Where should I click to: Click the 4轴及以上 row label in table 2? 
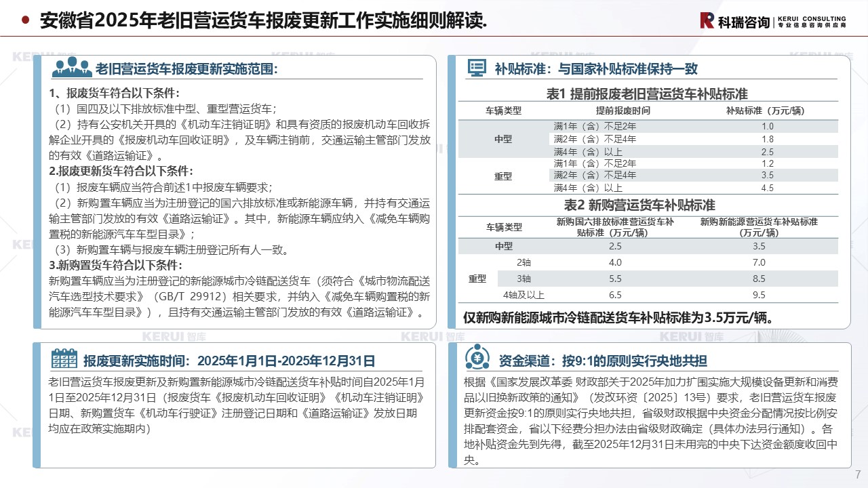click(x=524, y=295)
